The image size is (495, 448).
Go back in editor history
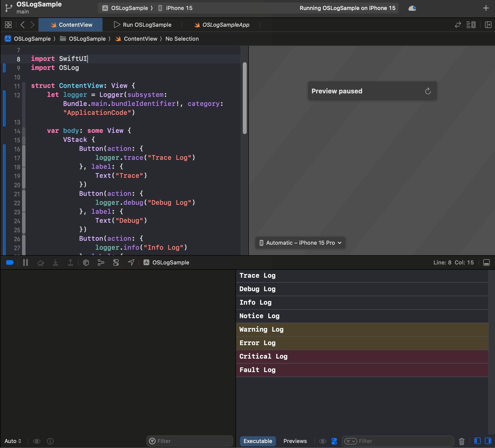tap(22, 25)
